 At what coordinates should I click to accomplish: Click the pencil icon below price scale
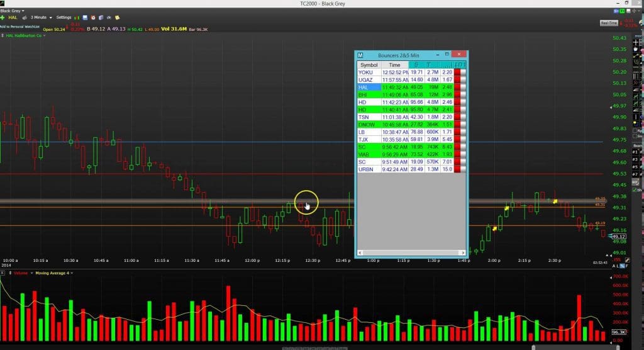(x=628, y=260)
